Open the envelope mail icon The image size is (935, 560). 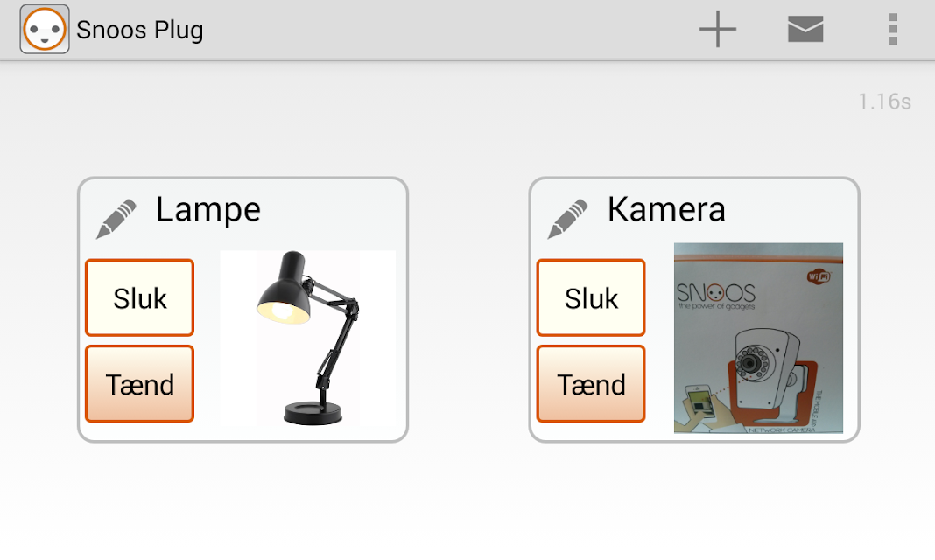805,29
